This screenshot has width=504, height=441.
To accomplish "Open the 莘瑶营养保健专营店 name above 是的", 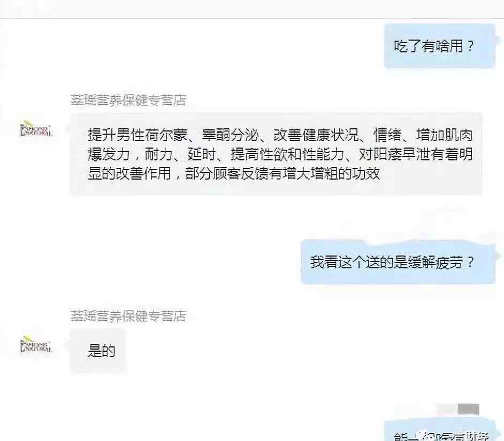I will pyautogui.click(x=128, y=316).
